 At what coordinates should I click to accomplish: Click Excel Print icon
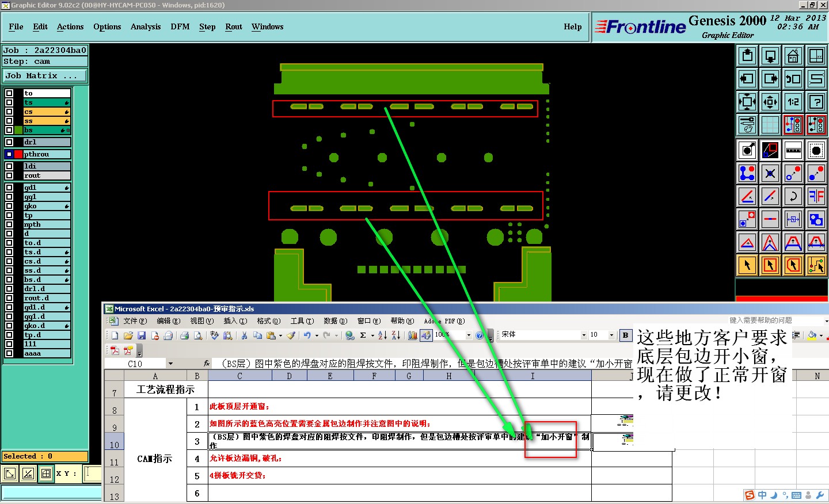pyautogui.click(x=184, y=335)
